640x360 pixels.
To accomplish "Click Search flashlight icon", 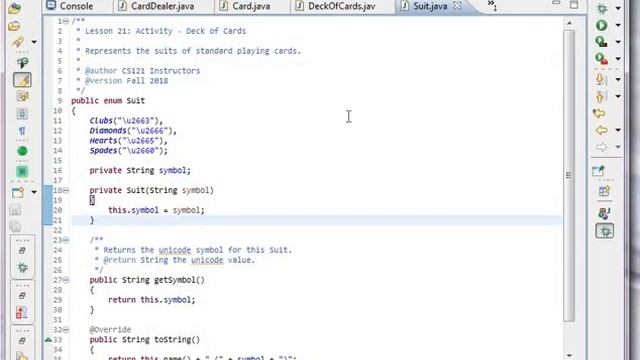I will pos(18,42).
